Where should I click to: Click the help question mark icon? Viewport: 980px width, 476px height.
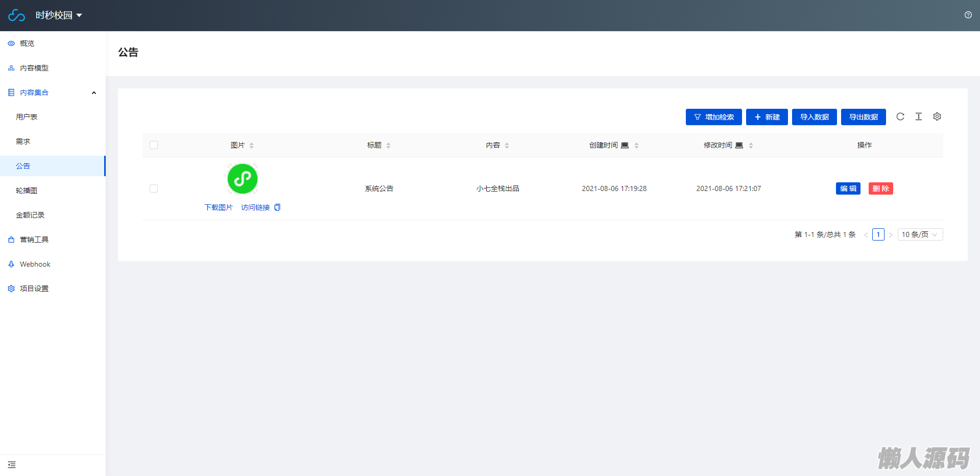tap(968, 15)
